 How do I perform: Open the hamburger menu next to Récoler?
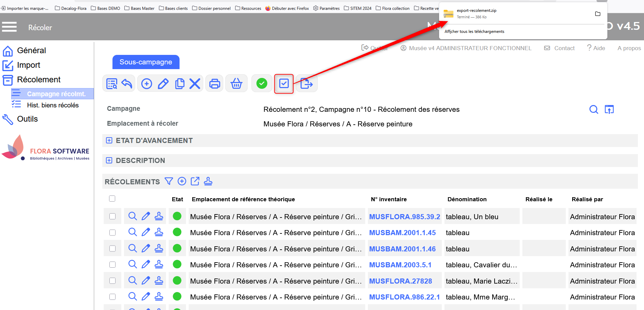click(x=9, y=27)
